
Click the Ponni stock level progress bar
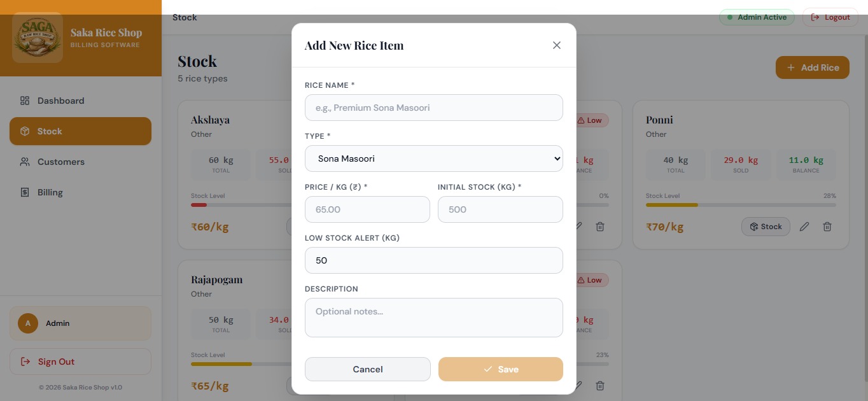tap(741, 204)
